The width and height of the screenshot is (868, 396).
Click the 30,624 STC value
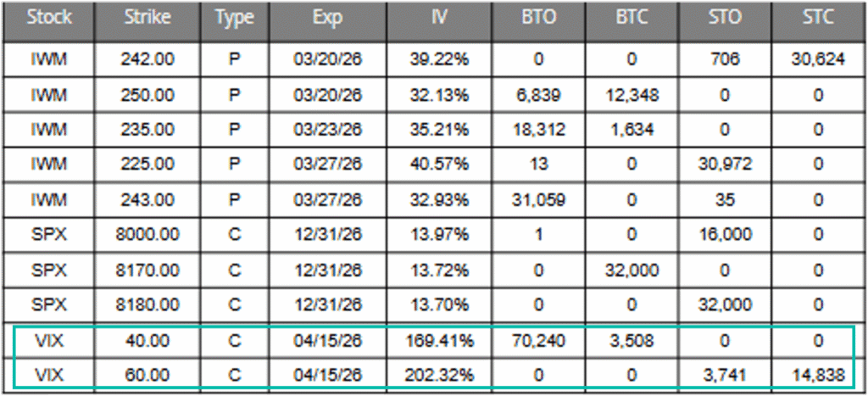tap(816, 59)
